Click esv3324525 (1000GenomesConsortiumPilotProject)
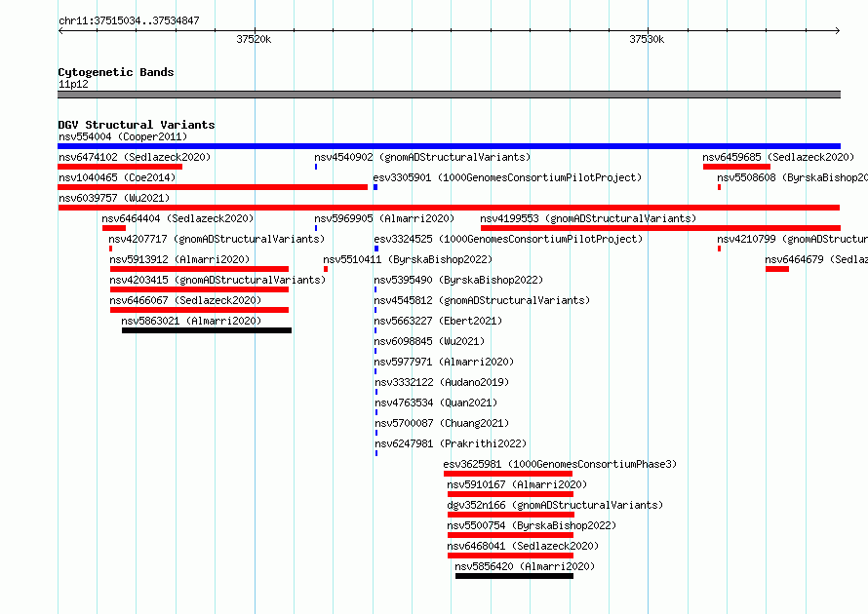The image size is (868, 614). point(508,239)
